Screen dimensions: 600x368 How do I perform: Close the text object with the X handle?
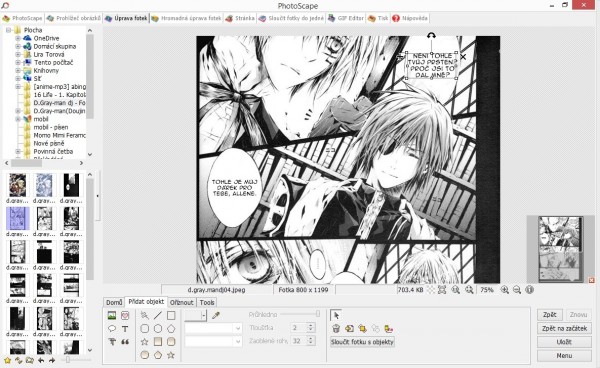[x=463, y=57]
